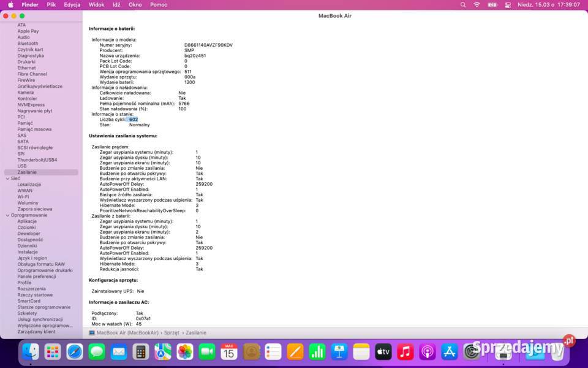This screenshot has height=368, width=588.
Task: Launch FaceTime from the Dock
Action: [x=207, y=352]
